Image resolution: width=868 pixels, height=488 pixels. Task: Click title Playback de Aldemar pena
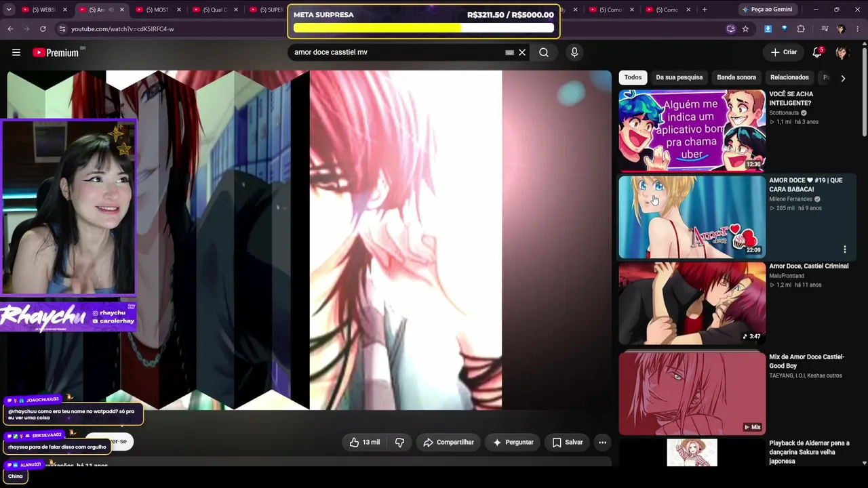click(x=809, y=452)
